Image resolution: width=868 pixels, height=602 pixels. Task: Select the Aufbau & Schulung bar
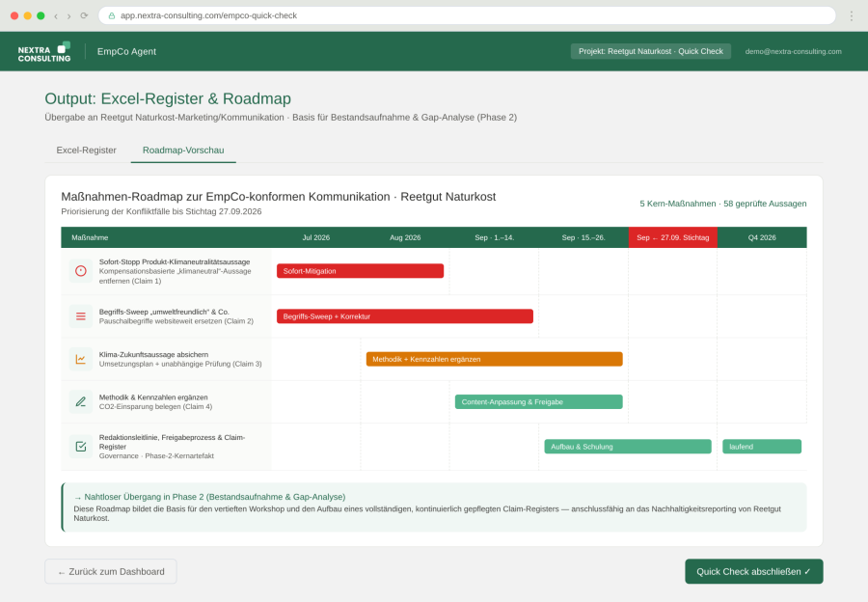[628, 447]
